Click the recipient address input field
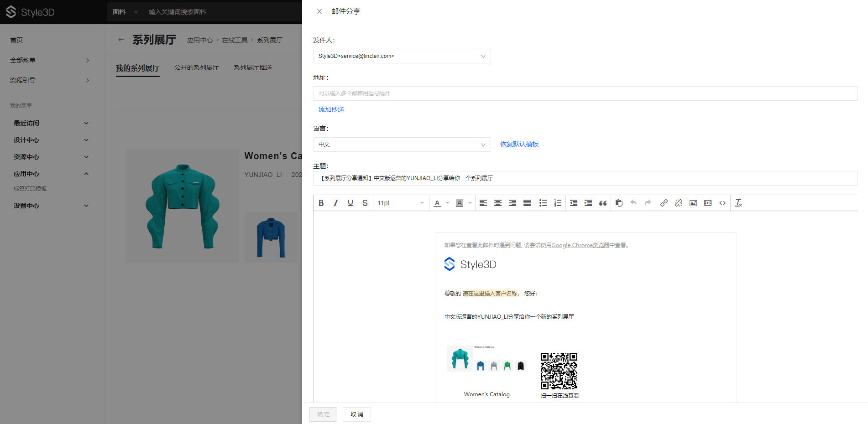This screenshot has width=868, height=424. click(x=585, y=93)
